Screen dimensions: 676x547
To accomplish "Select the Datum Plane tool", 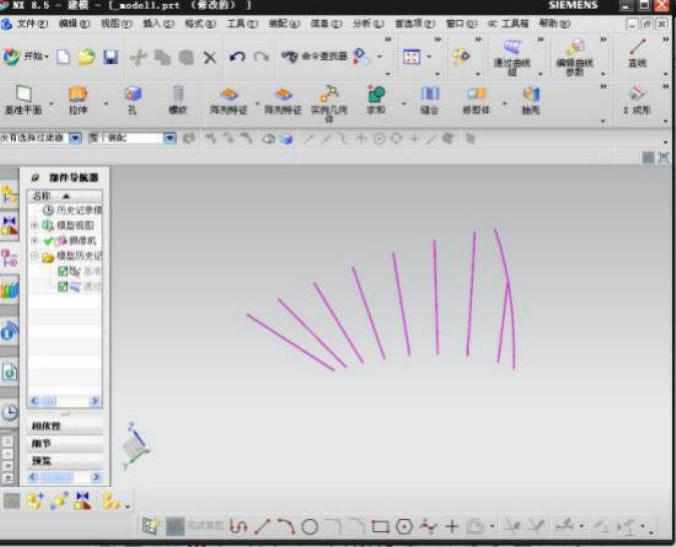I will coord(23,100).
